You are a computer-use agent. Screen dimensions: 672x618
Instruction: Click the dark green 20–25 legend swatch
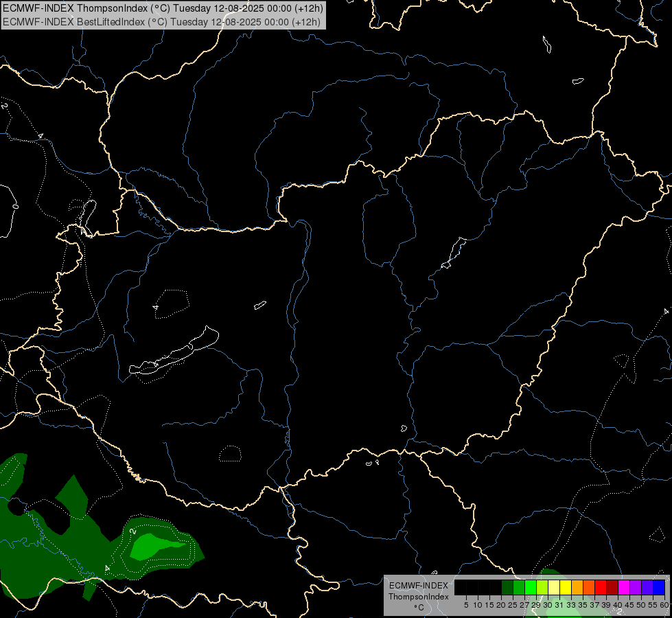click(x=507, y=587)
